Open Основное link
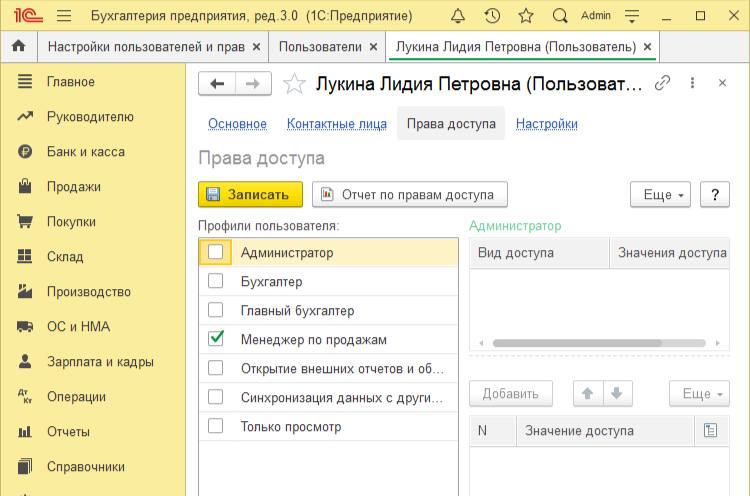This screenshot has height=496, width=750. coord(237,124)
